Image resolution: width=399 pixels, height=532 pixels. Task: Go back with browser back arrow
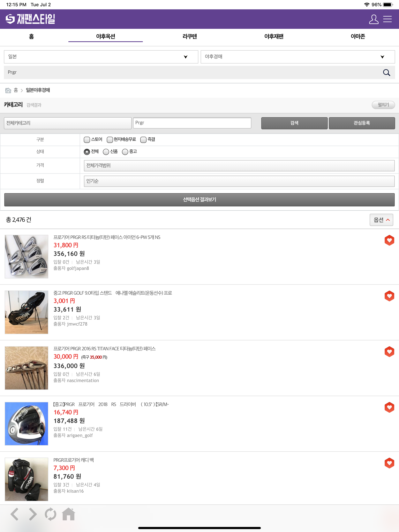pyautogui.click(x=15, y=514)
